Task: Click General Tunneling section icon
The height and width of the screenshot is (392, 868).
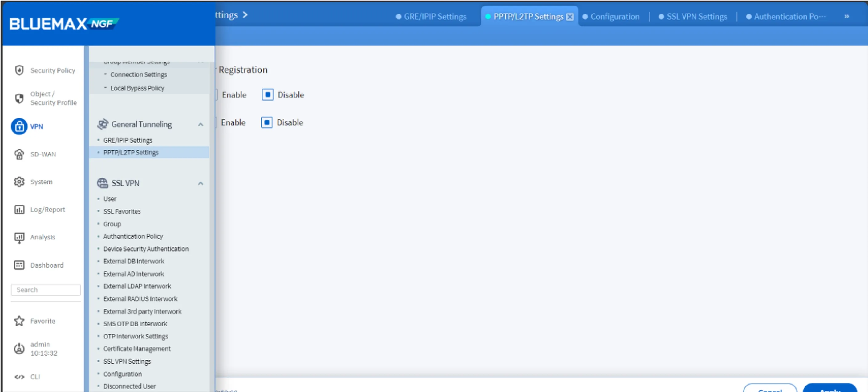Action: pos(103,124)
